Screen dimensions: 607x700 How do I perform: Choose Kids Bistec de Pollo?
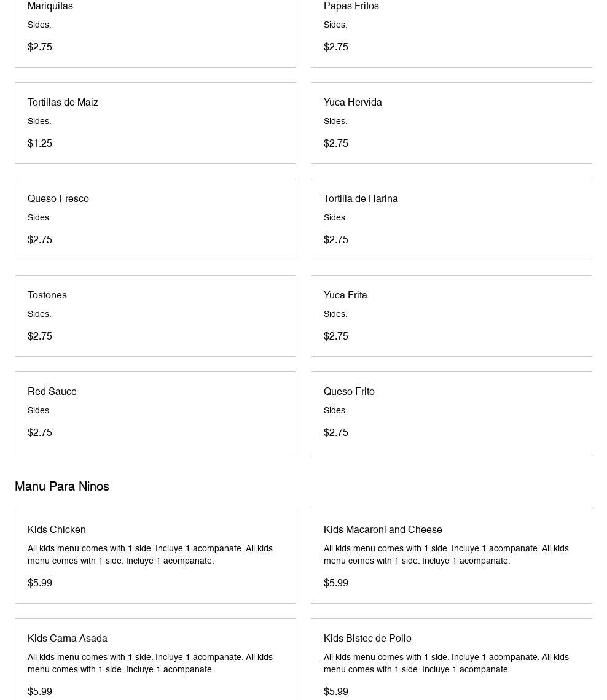(x=451, y=660)
